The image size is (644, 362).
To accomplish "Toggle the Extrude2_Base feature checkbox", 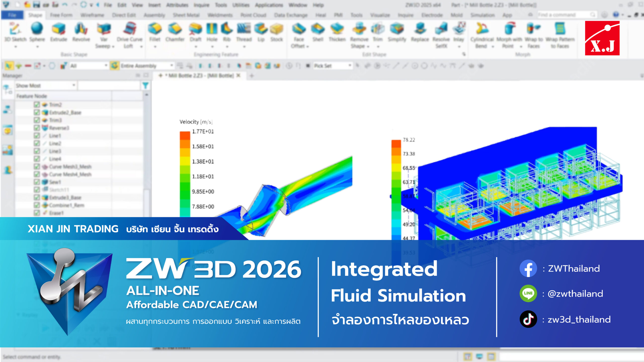I will click(37, 112).
